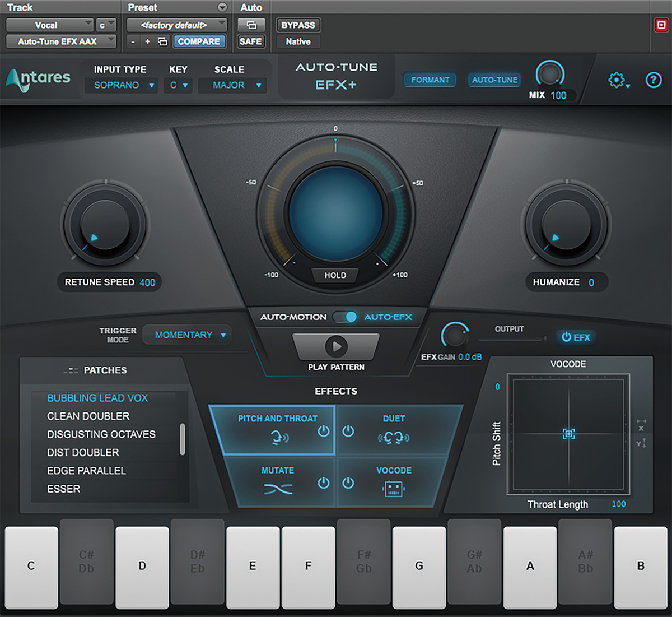Image resolution: width=672 pixels, height=617 pixels.
Task: Open the Preset menu arrow
Action: coord(222,7)
